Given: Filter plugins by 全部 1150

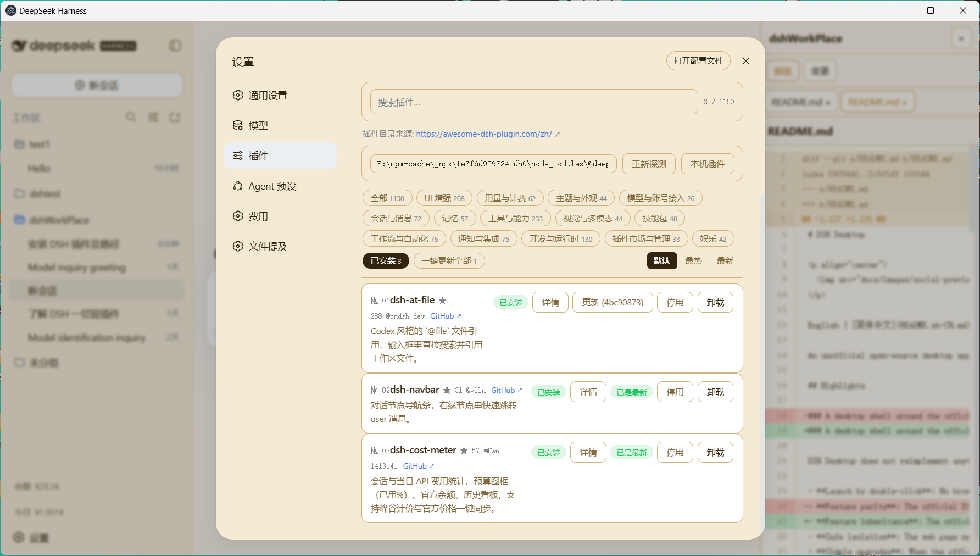Looking at the screenshot, I should [x=387, y=198].
